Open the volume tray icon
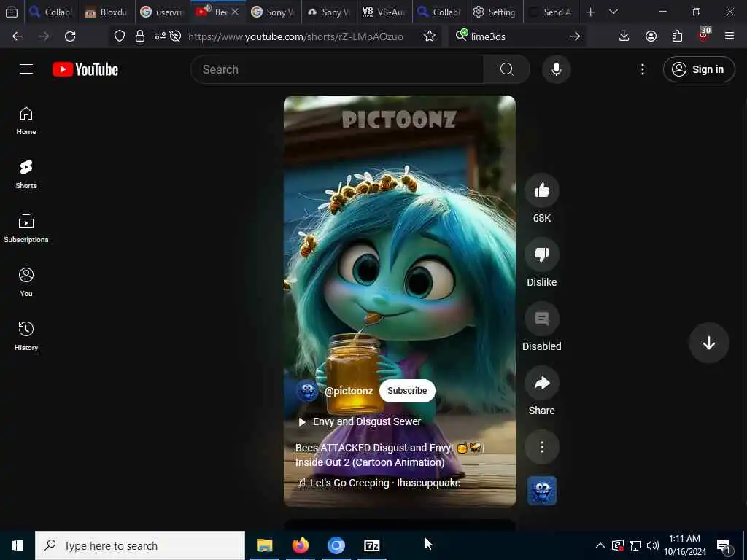This screenshot has width=747, height=560. pyautogui.click(x=653, y=545)
